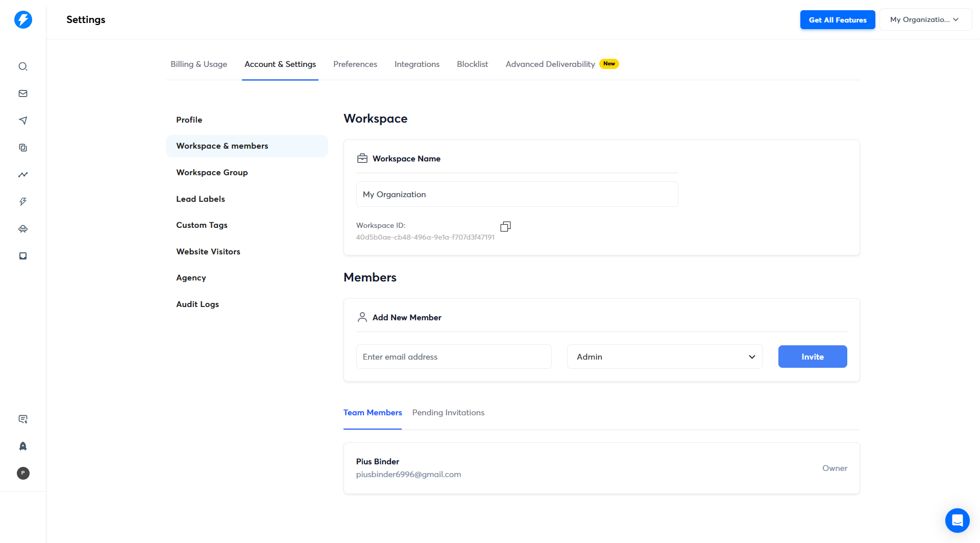Click the UFO icon in sidebar

tap(23, 229)
